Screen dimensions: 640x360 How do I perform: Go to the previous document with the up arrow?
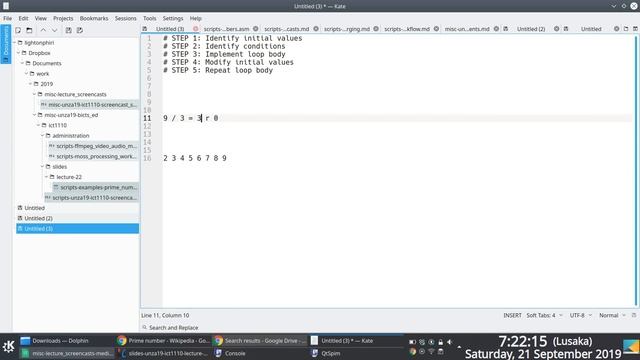(43, 30)
